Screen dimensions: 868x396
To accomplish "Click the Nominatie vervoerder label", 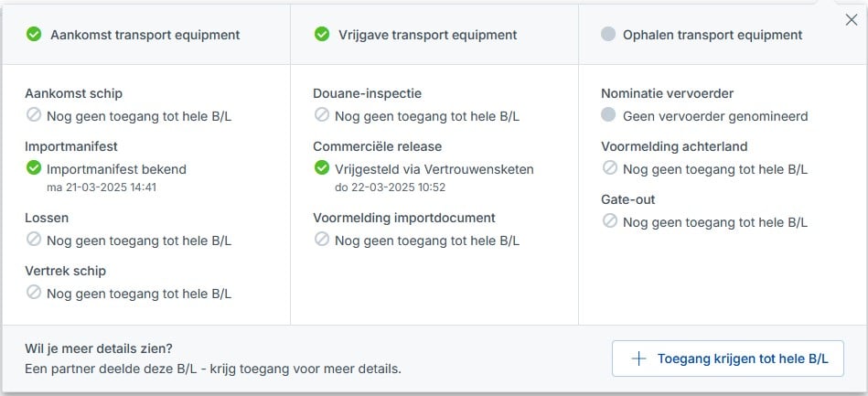I will point(667,93).
